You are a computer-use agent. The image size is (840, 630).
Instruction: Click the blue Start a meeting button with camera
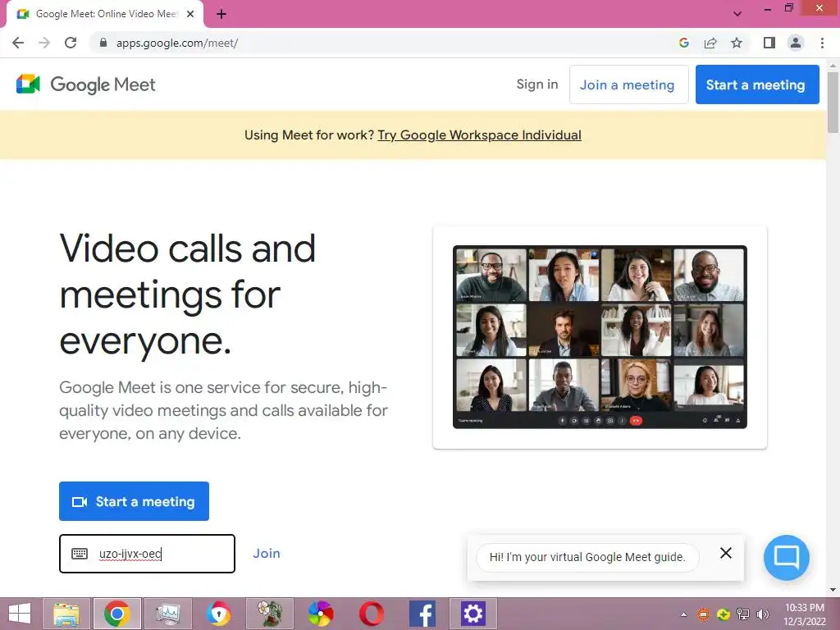tap(134, 501)
